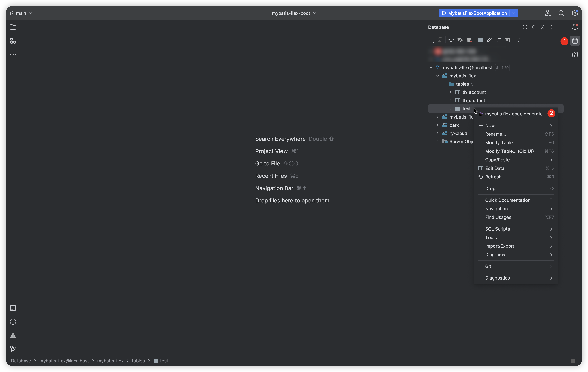Viewport: 588px width, 372px height.
Task: Open the Code With Me user icon
Action: coord(548,13)
